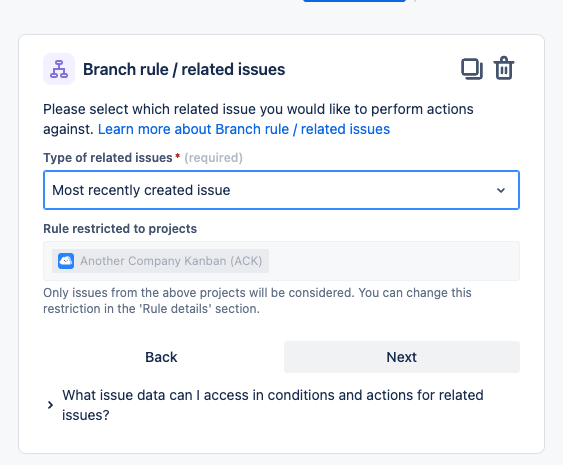Go Back to the previous step
Screen dimensions: 563x465
(161, 357)
